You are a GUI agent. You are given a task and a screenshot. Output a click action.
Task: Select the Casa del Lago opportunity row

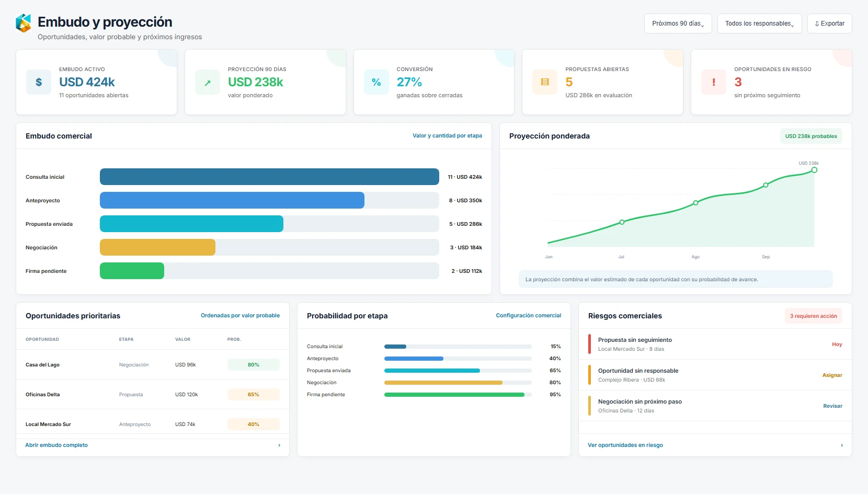153,364
